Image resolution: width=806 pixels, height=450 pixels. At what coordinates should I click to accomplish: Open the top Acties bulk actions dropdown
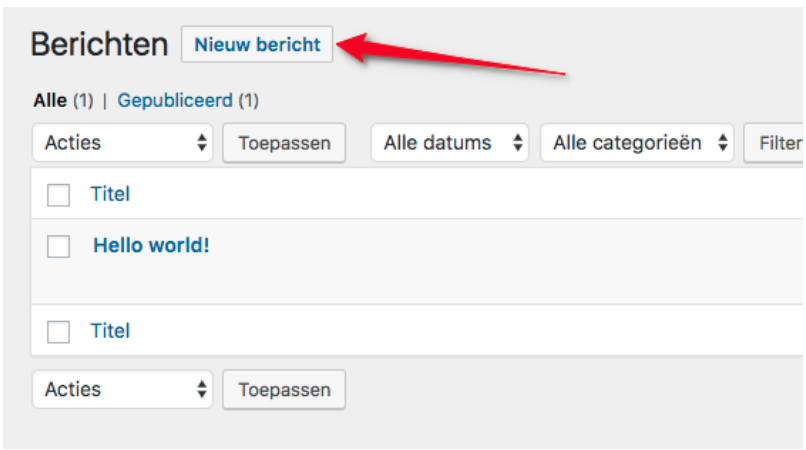[123, 143]
